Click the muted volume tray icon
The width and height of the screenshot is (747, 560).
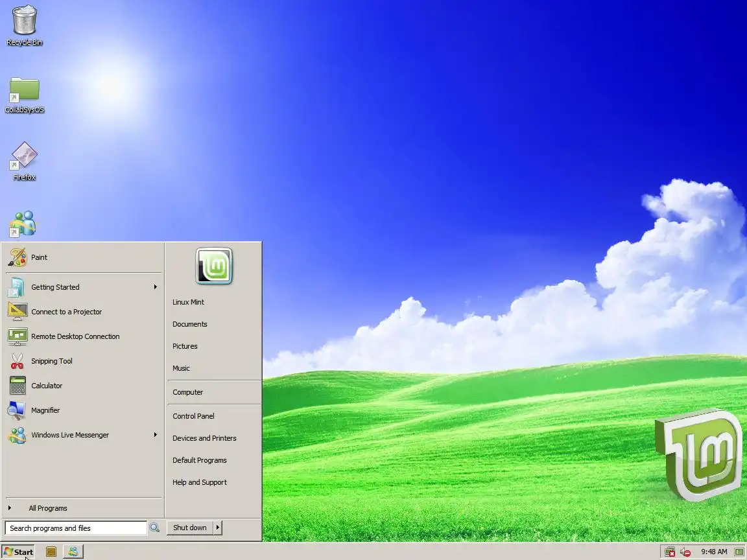(x=685, y=552)
